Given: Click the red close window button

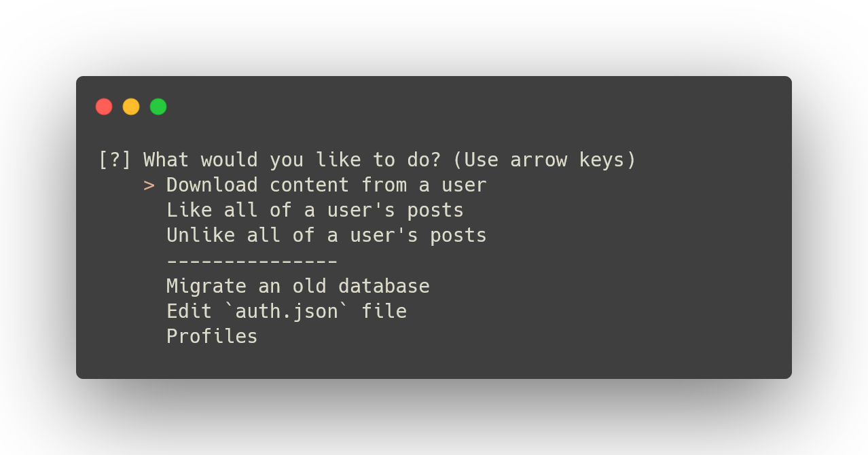Looking at the screenshot, I should [104, 107].
